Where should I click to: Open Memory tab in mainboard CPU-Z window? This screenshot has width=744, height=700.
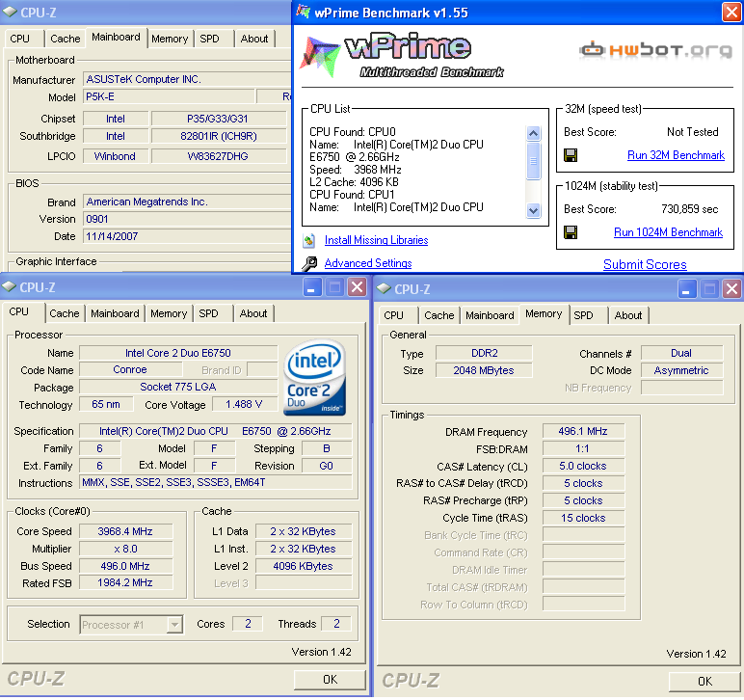click(170, 39)
